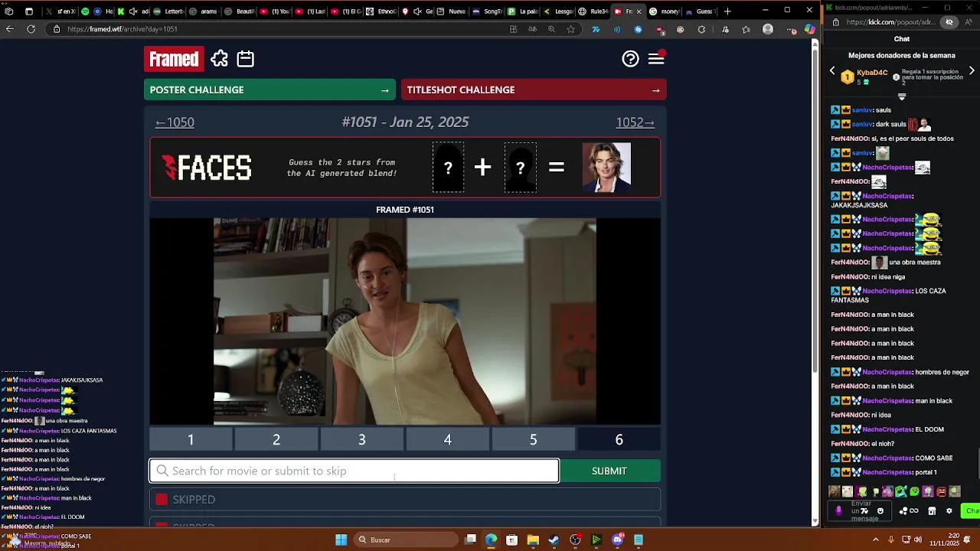Switch to frame 5
This screenshot has height=551, width=980.
point(534,439)
